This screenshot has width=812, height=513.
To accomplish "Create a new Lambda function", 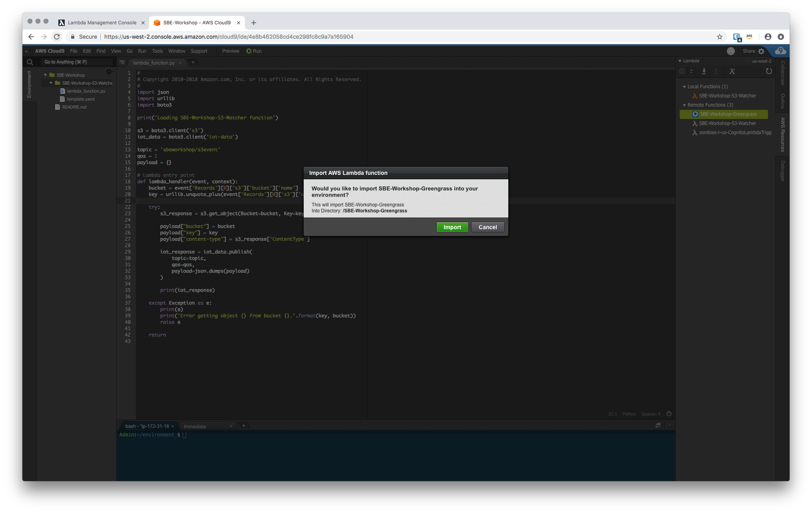I will [732, 71].
